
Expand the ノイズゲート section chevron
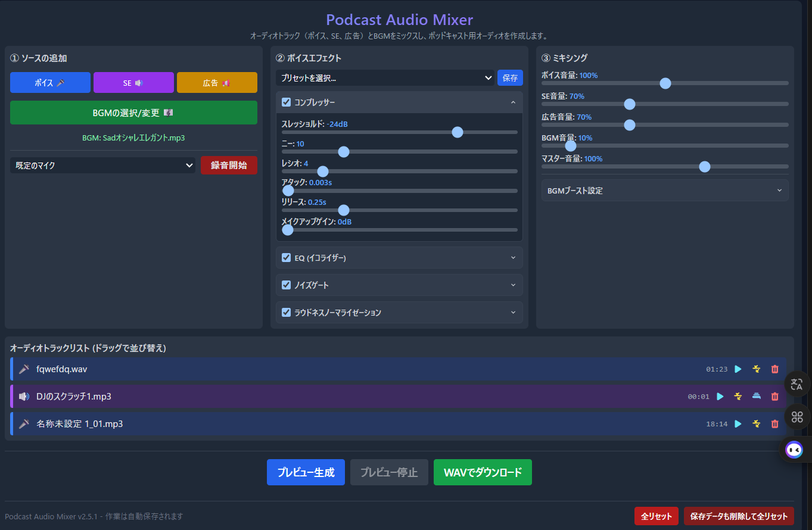click(513, 285)
